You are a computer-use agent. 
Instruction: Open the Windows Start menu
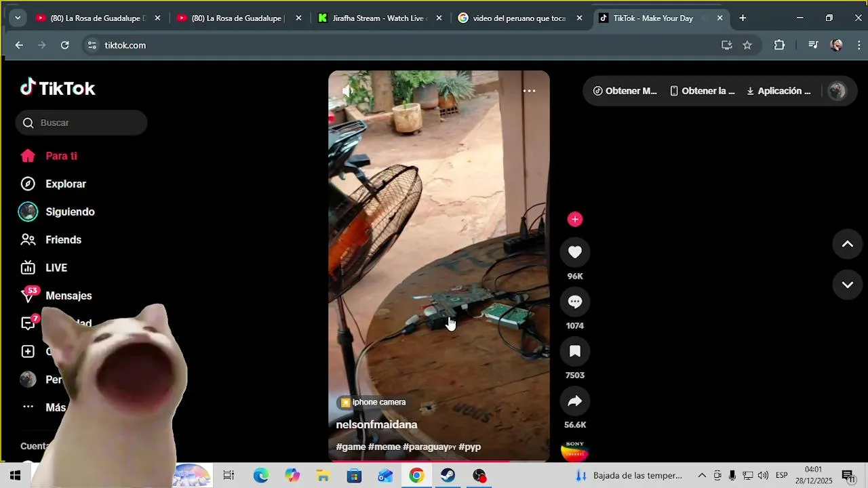15,476
